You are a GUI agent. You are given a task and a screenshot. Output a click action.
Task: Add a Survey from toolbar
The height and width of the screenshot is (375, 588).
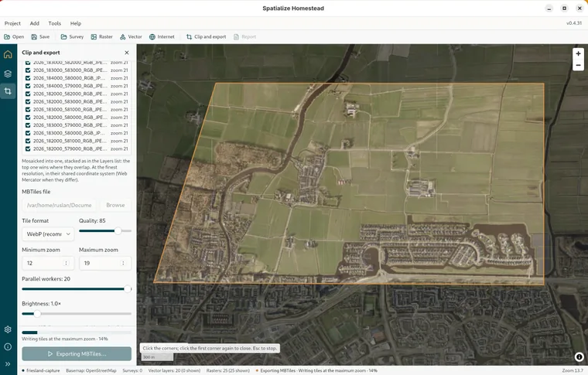point(73,36)
